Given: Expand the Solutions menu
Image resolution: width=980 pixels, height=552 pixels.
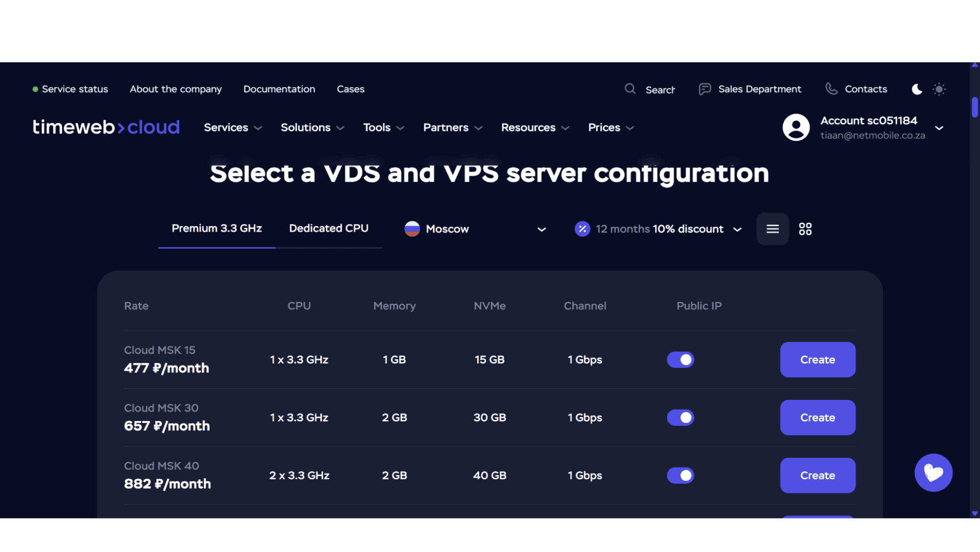Looking at the screenshot, I should [312, 128].
